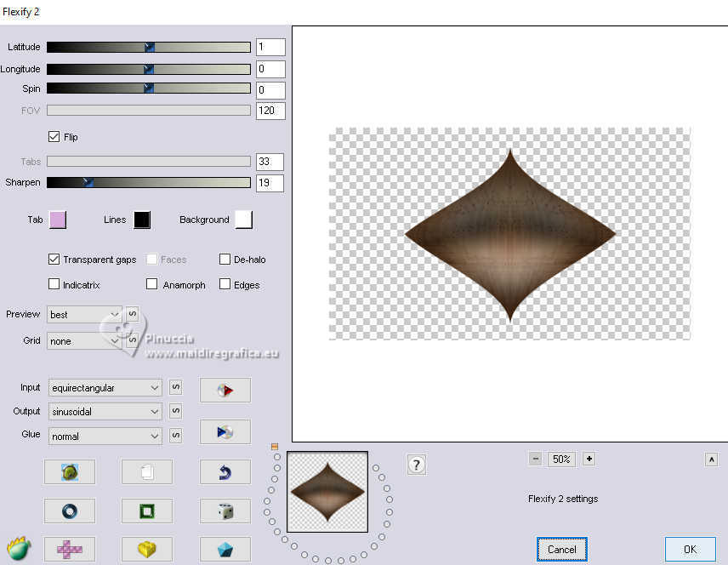Click the large preview image
The width and height of the screenshot is (728, 565).
(x=509, y=234)
